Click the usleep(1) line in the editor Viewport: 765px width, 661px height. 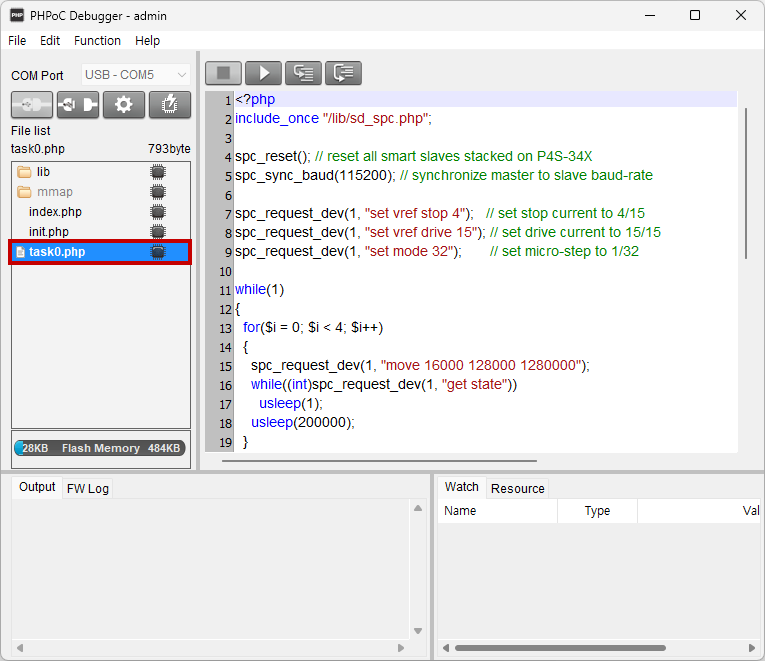291,404
